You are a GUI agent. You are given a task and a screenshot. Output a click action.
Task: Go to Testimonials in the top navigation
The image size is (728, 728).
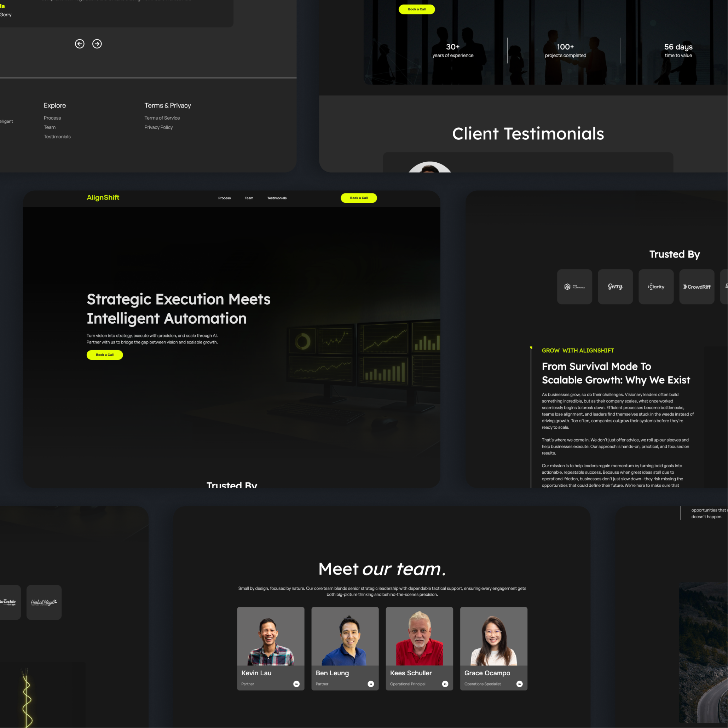[277, 198]
